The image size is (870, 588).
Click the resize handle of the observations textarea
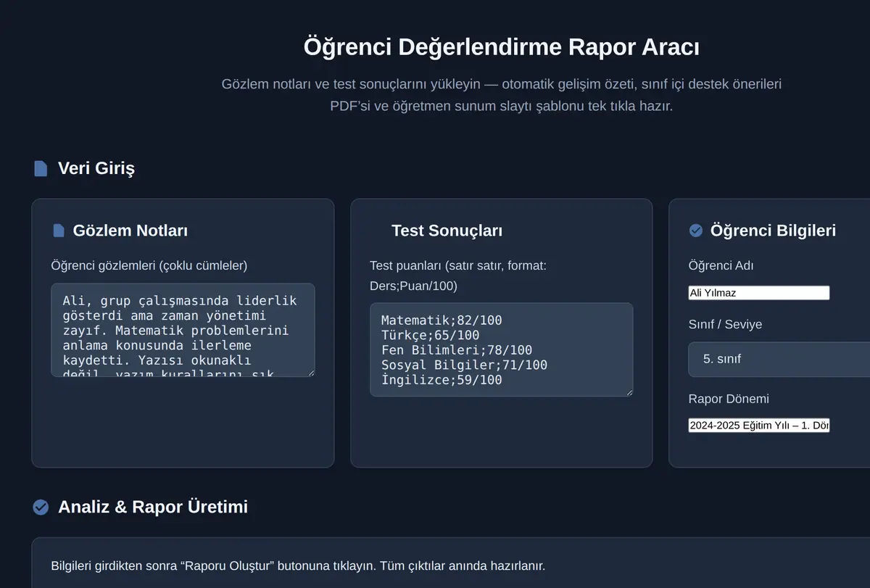coord(310,372)
